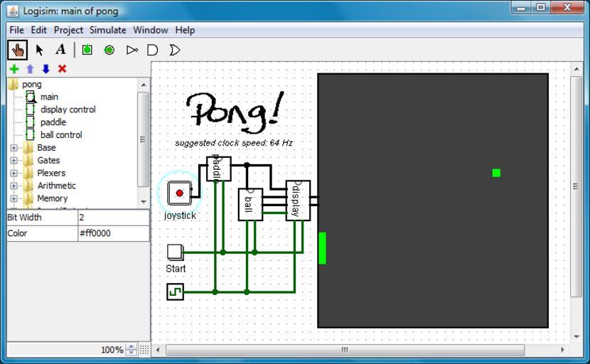The height and width of the screenshot is (364, 590).
Task: Click the green plus Add Circuit icon
Action: 14,69
